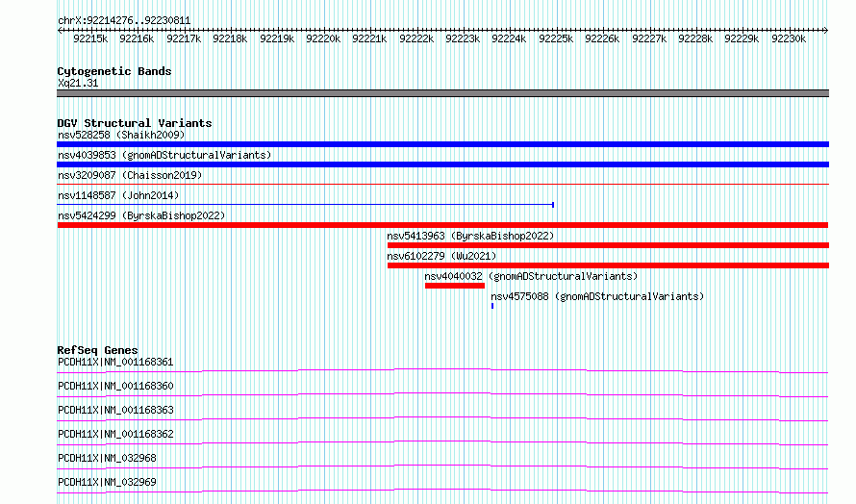
Task: Click the 92228k ruler tick label
Action: click(696, 38)
